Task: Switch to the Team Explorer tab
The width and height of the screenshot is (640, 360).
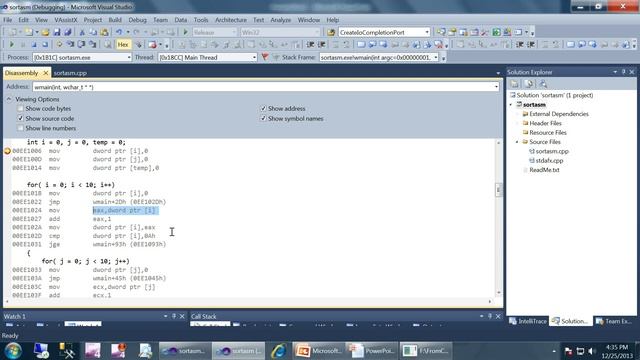Action: pyautogui.click(x=613, y=321)
